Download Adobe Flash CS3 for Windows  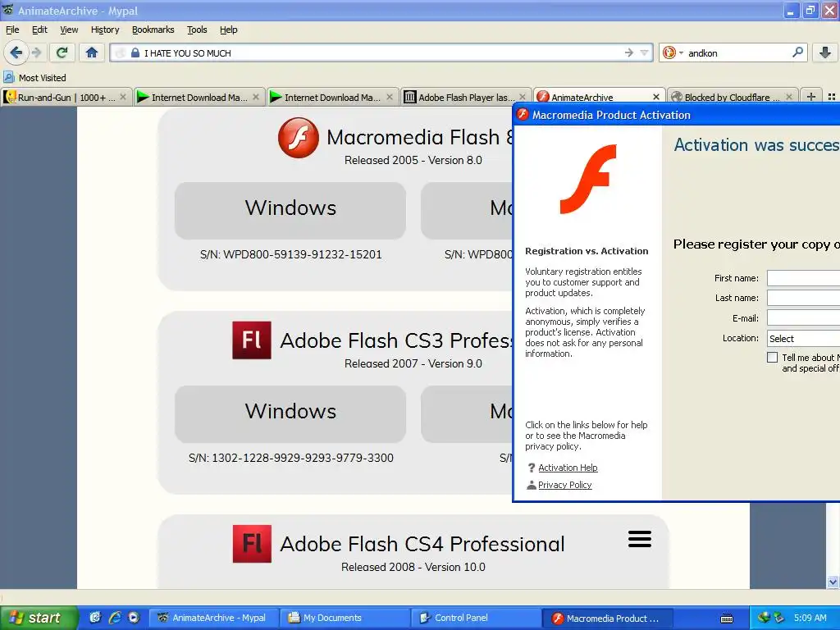coord(290,413)
